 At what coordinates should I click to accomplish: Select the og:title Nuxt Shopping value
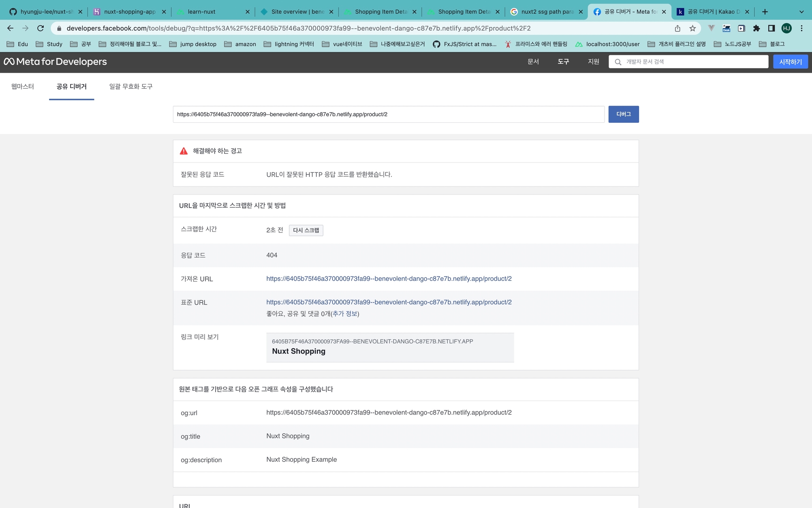click(x=288, y=436)
